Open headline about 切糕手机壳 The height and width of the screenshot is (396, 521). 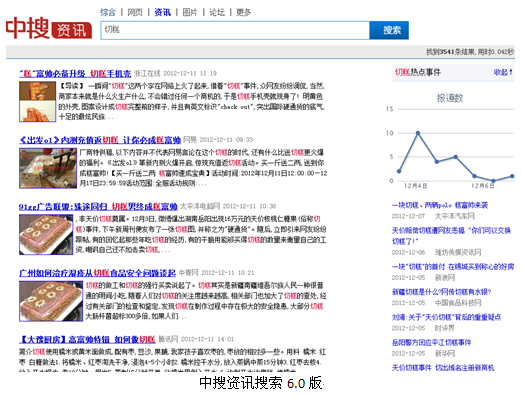[75, 73]
